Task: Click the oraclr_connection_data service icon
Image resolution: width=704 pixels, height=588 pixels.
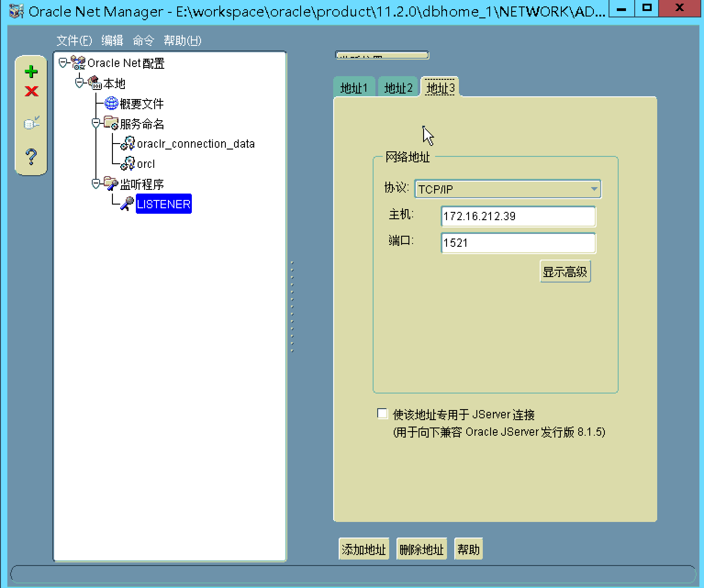Action: point(128,144)
